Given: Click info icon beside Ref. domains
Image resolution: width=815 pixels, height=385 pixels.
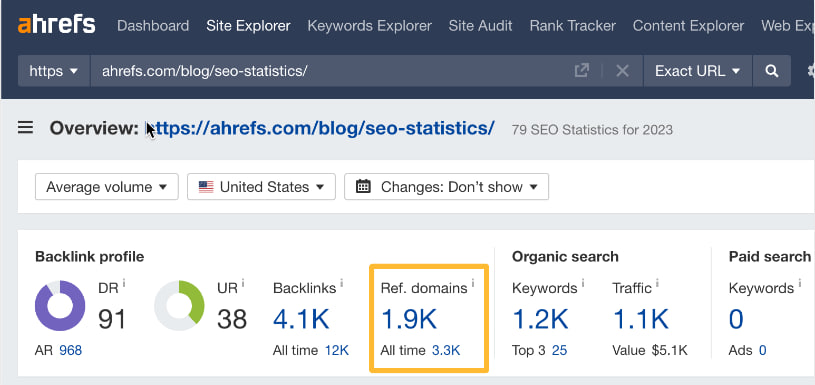Looking at the screenshot, I should coord(472,284).
